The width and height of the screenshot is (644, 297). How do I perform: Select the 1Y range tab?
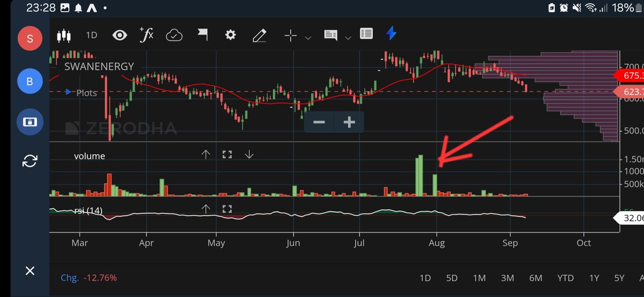pos(594,278)
